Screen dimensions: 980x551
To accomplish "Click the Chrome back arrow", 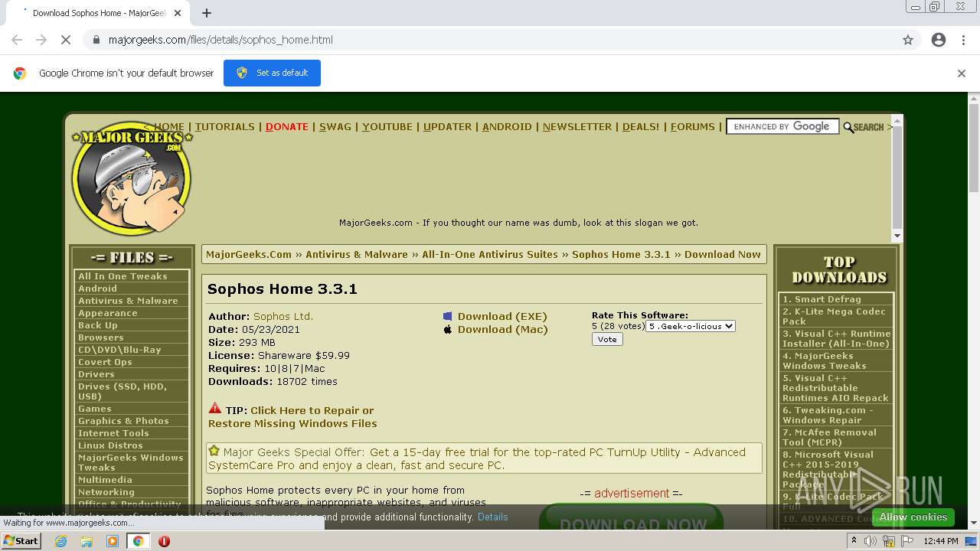I will 17,40.
